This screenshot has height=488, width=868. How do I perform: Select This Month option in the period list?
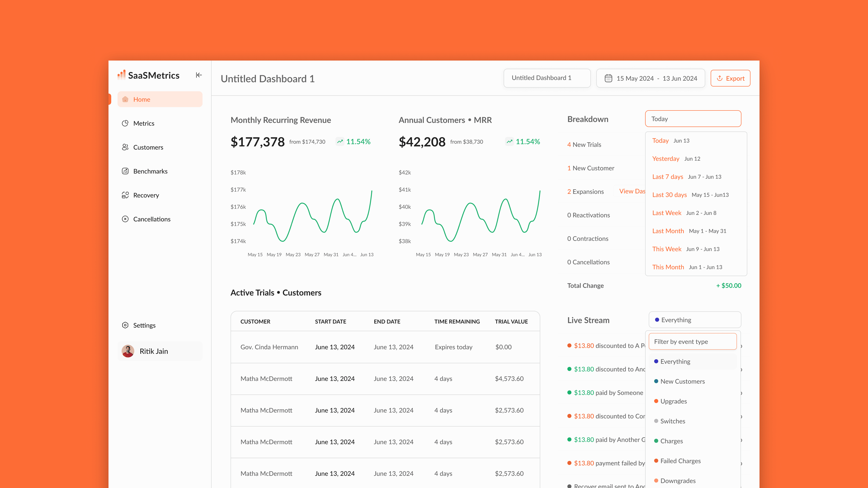668,267
